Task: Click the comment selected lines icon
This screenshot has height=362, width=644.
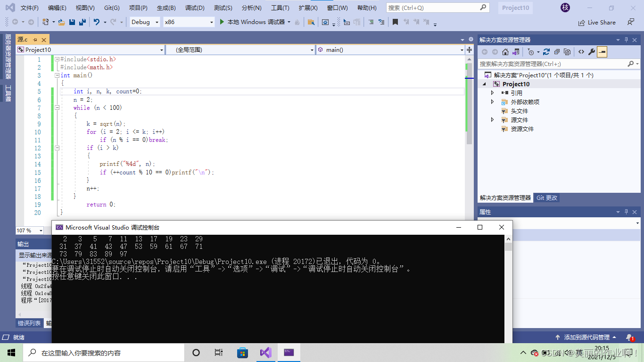Action: [371, 22]
